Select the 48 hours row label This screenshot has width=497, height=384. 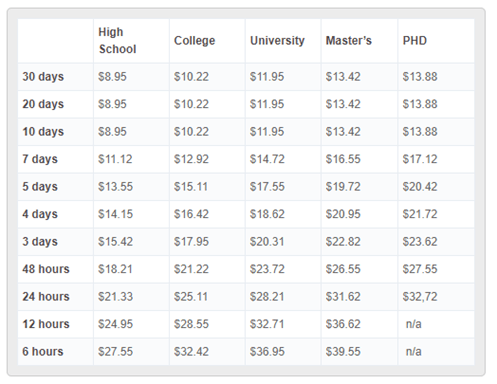pos(46,269)
